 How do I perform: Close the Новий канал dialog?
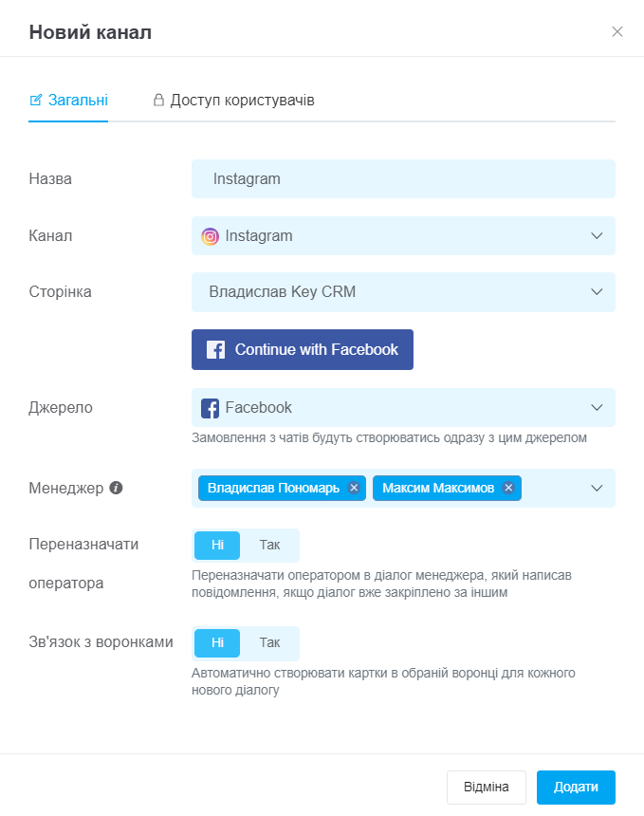616,31
